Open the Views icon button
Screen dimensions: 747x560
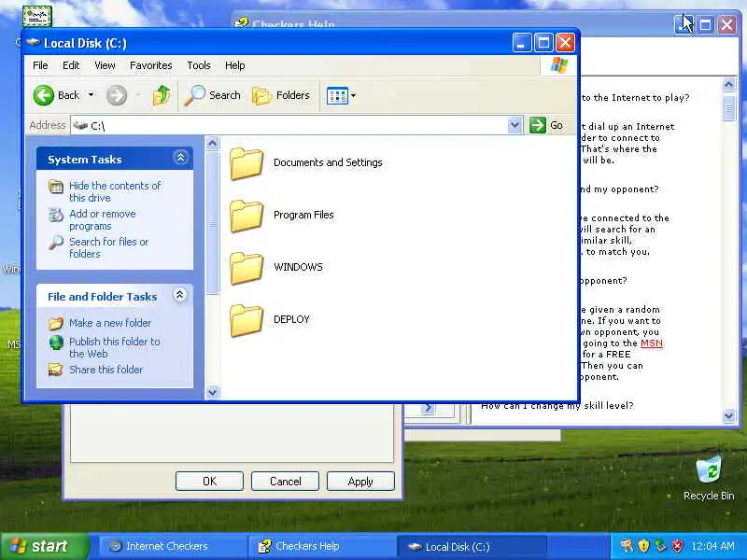(337, 96)
